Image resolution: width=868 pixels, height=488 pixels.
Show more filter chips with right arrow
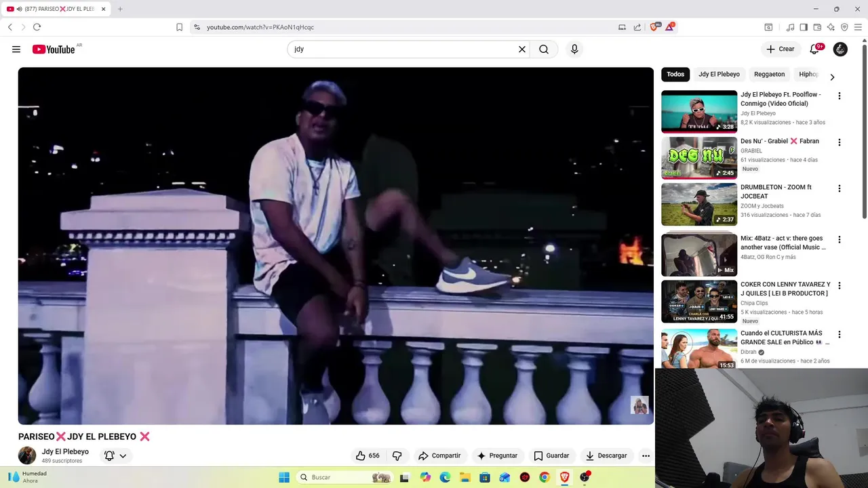pos(832,77)
